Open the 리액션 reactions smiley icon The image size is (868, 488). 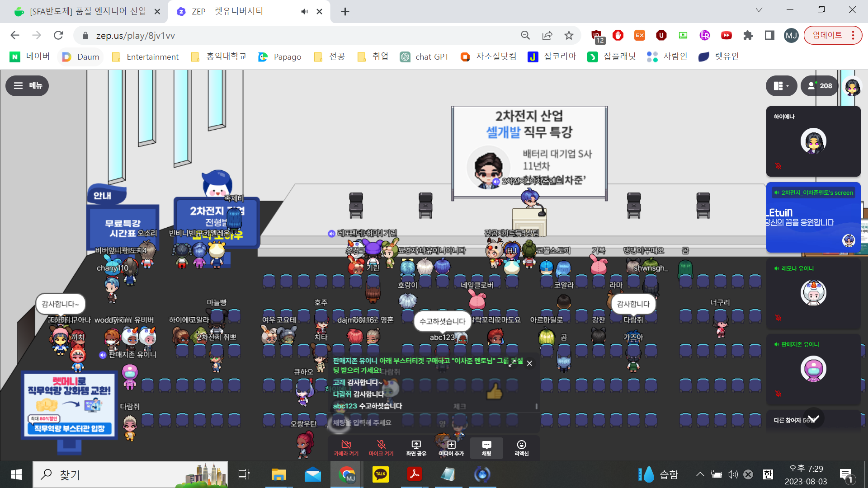[x=521, y=448]
